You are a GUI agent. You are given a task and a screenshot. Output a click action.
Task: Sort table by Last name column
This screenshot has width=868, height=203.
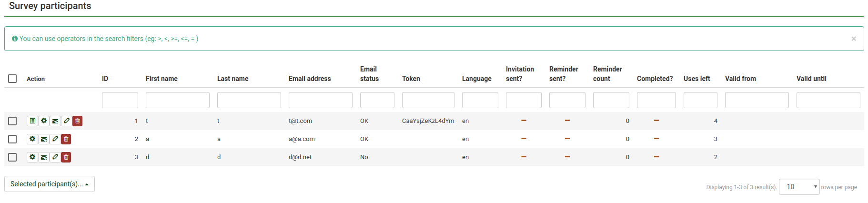pos(232,79)
